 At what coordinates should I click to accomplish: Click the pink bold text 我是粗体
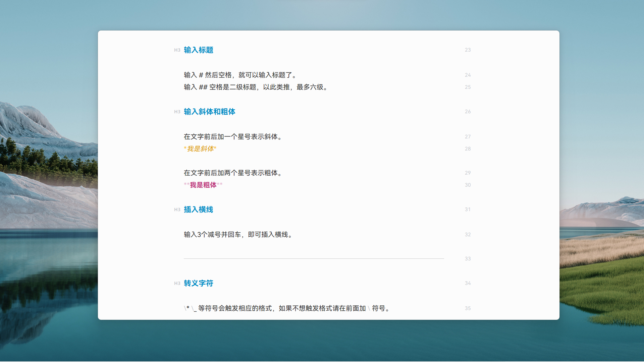tap(203, 185)
